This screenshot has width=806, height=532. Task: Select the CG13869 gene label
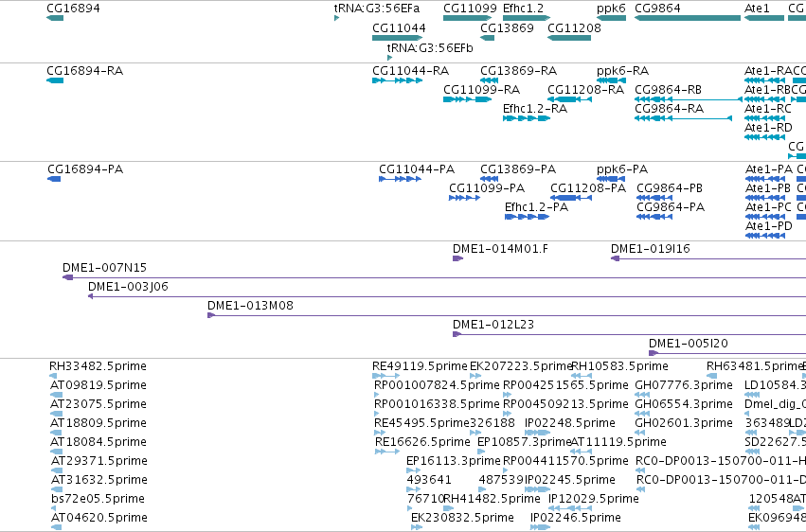[x=507, y=27]
